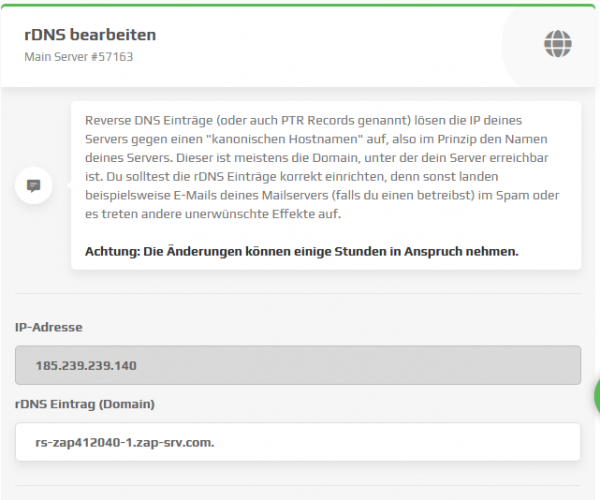Click the green circular button at right edge
This screenshot has height=500, width=600.
click(x=597, y=396)
